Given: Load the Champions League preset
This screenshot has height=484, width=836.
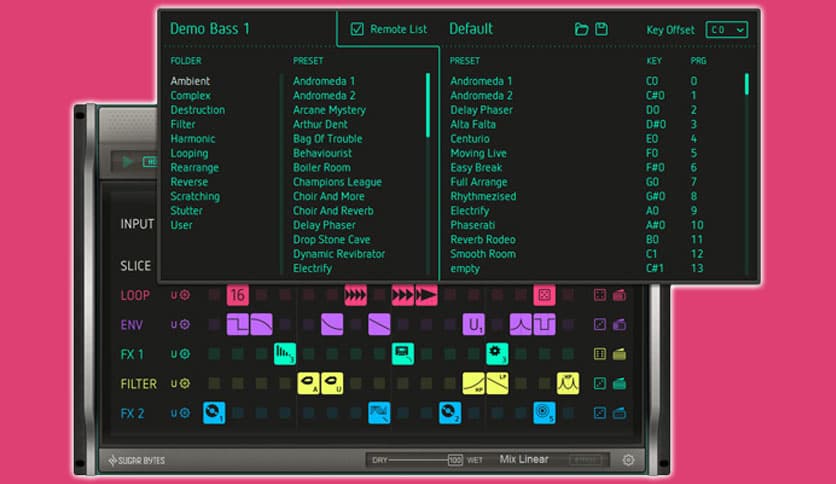Looking at the screenshot, I should tap(337, 182).
